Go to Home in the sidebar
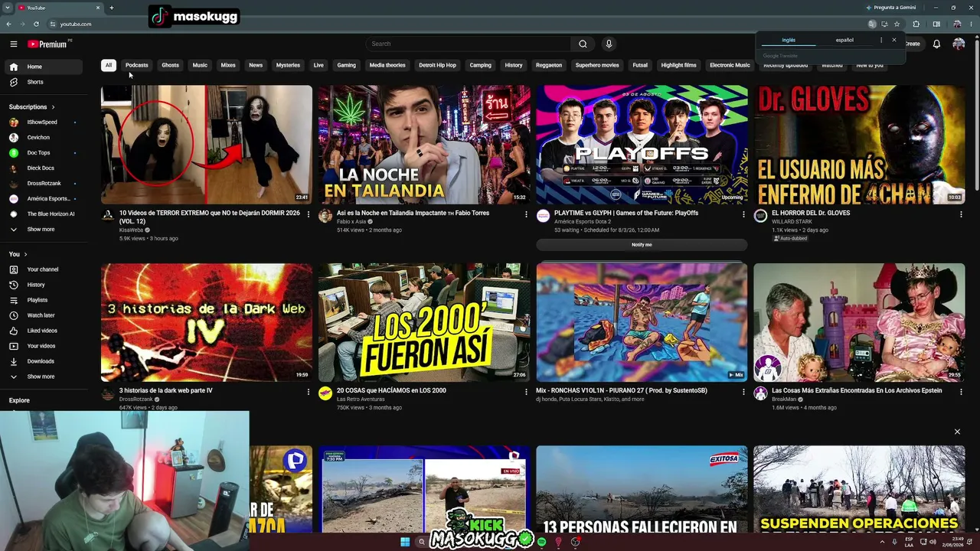980x551 pixels. 44,67
